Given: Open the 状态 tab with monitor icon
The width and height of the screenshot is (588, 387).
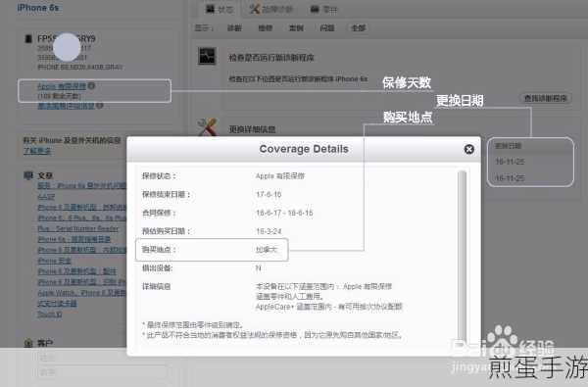Looking at the screenshot, I should click(x=220, y=10).
